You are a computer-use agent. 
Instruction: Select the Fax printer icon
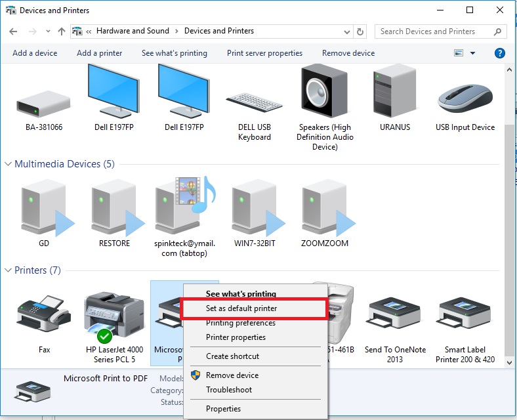pyautogui.click(x=43, y=313)
